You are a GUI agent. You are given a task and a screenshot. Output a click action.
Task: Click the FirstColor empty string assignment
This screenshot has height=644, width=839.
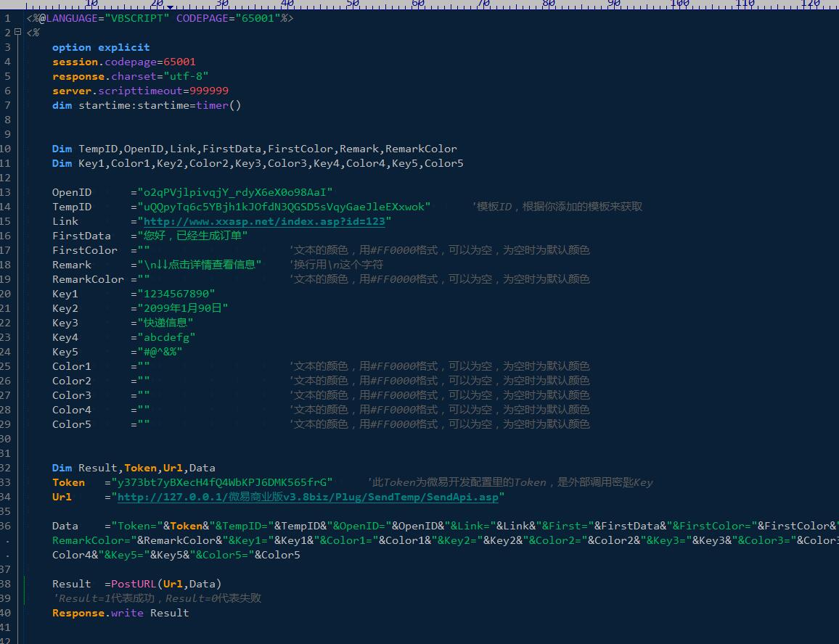pyautogui.click(x=101, y=249)
